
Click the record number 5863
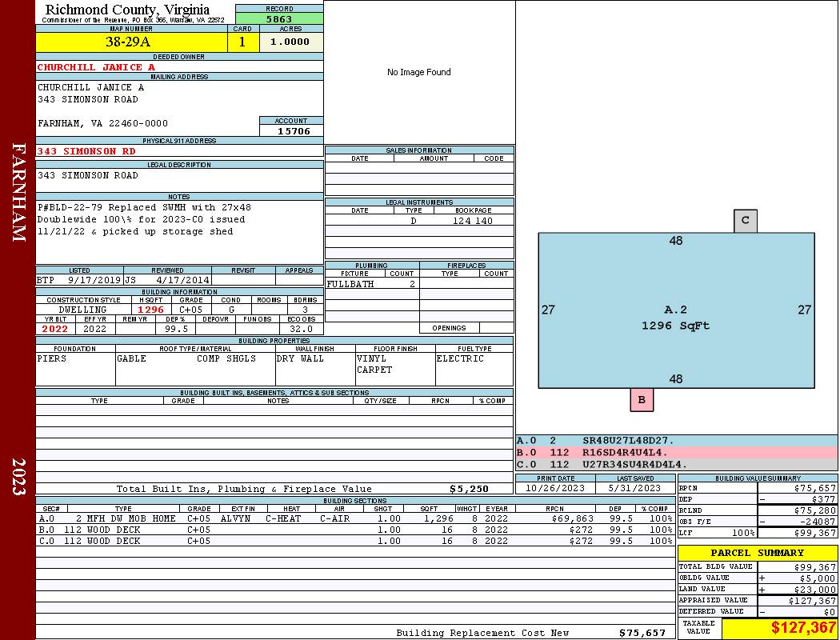pos(279,18)
